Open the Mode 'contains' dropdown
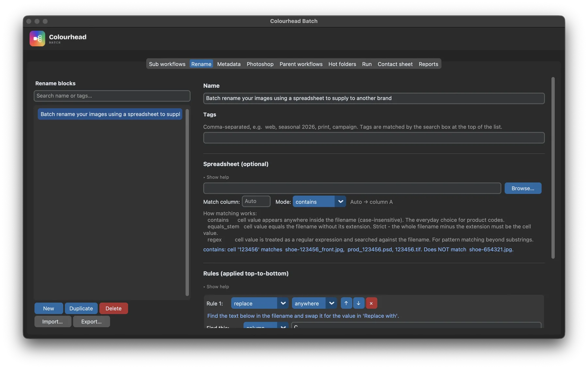Viewport: 588px width, 369px height. (319, 202)
